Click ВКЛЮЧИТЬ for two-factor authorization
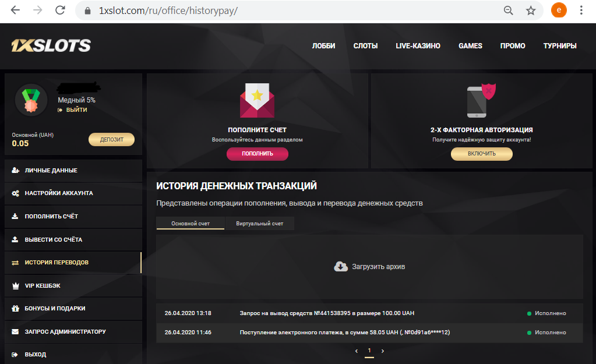 [482, 154]
